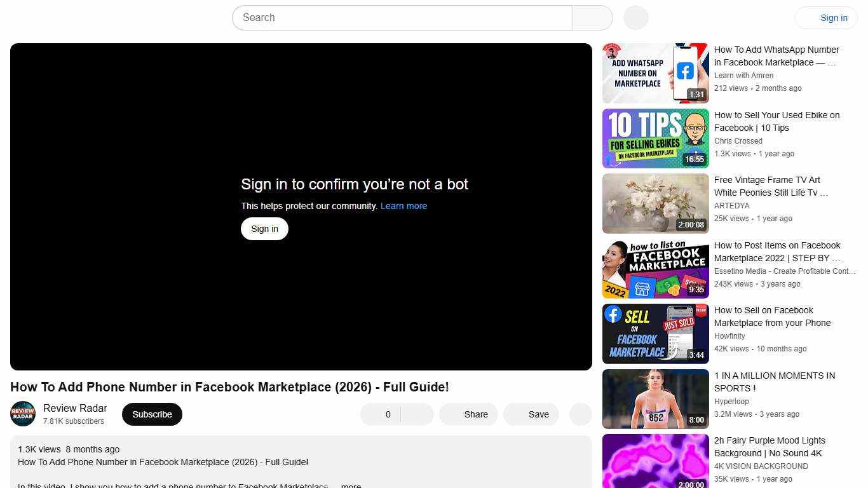Click Sign in inside the video player
This screenshot has width=868, height=488.
point(264,228)
